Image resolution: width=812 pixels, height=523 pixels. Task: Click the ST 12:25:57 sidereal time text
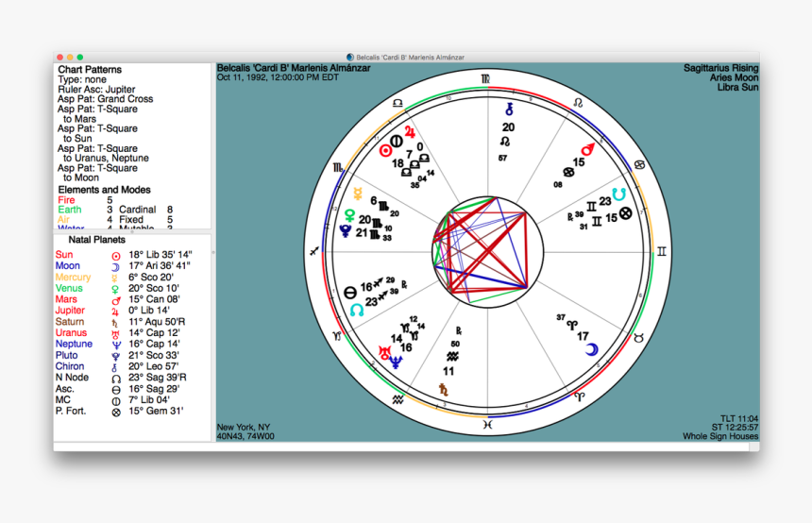click(735, 428)
